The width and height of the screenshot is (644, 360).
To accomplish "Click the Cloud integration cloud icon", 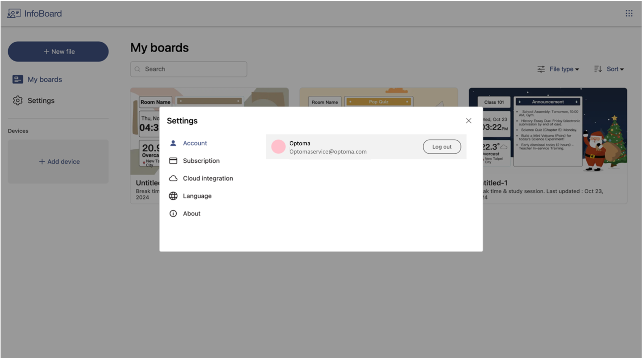I will point(173,179).
